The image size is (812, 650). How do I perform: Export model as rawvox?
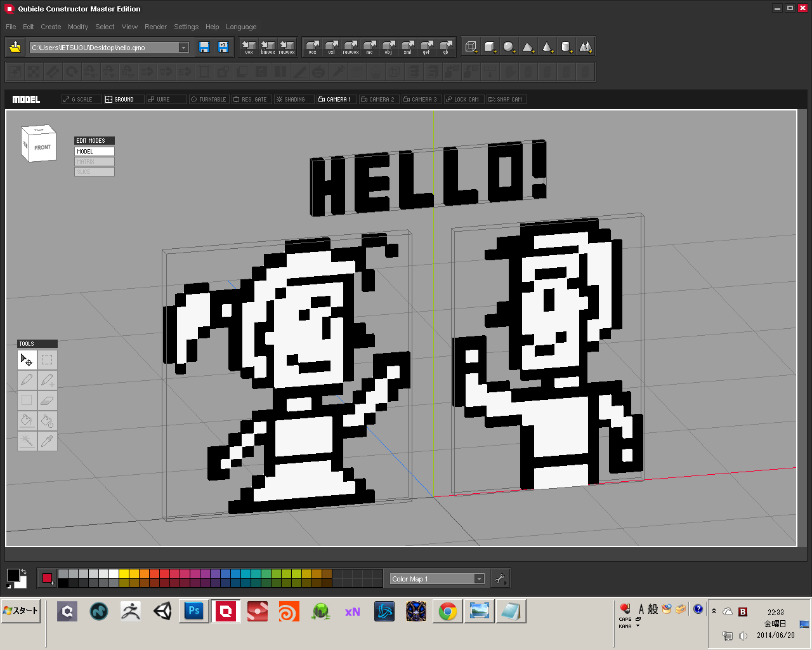coord(351,47)
